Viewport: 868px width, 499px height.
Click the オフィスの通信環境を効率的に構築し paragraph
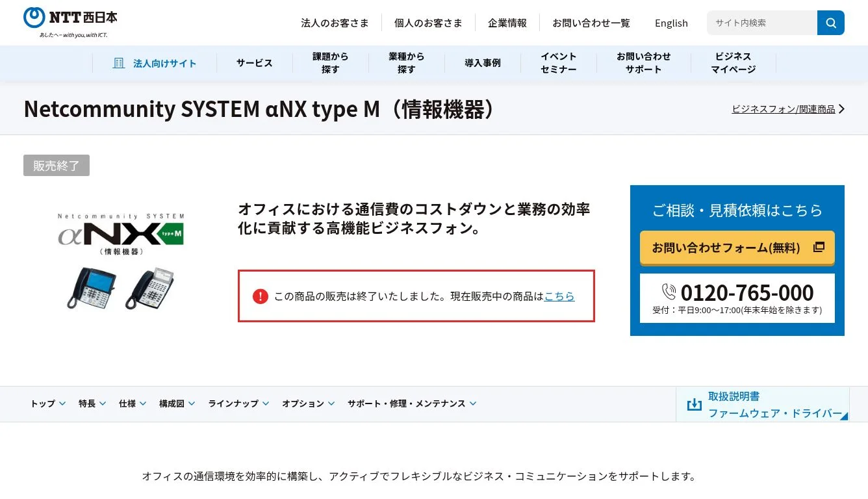pos(419,476)
